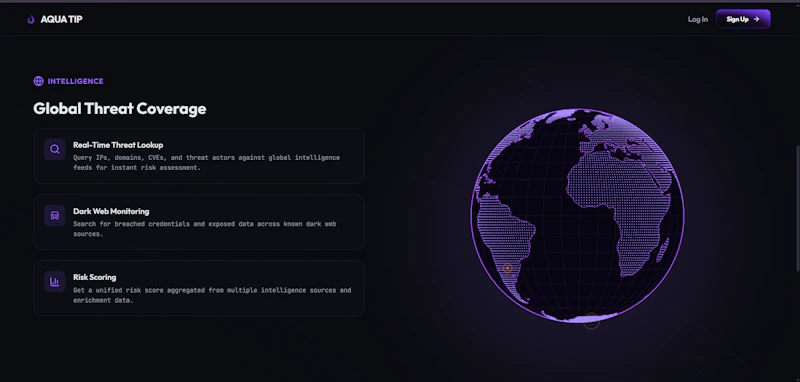Screen dimensions: 800x382
Task: Click the text 'Get a unified risk score'
Action: point(212,295)
